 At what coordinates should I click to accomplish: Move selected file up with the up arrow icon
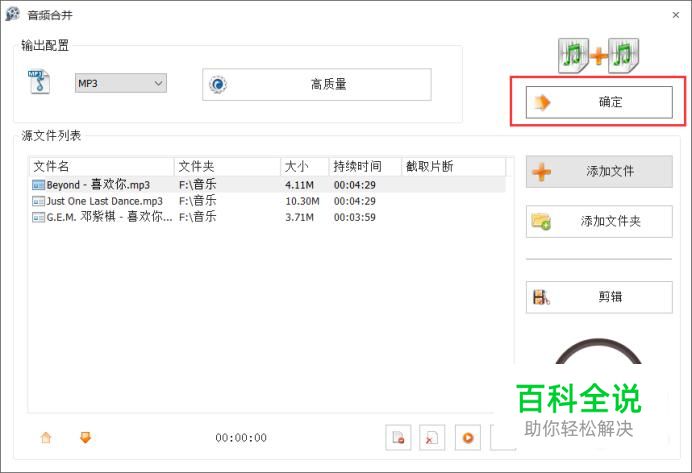pos(46,437)
